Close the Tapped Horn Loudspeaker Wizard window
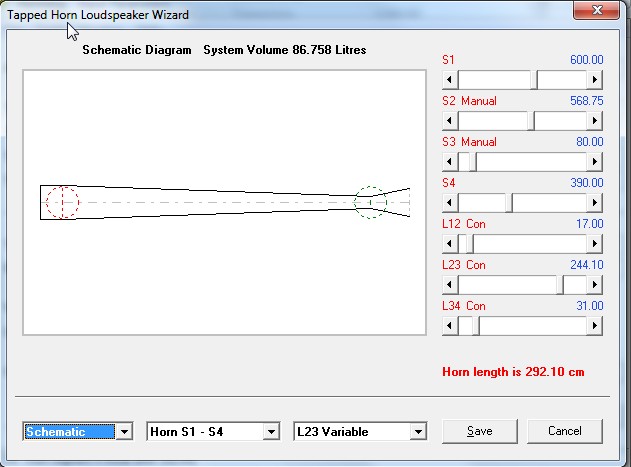Image resolution: width=631 pixels, height=467 pixels. (x=597, y=9)
